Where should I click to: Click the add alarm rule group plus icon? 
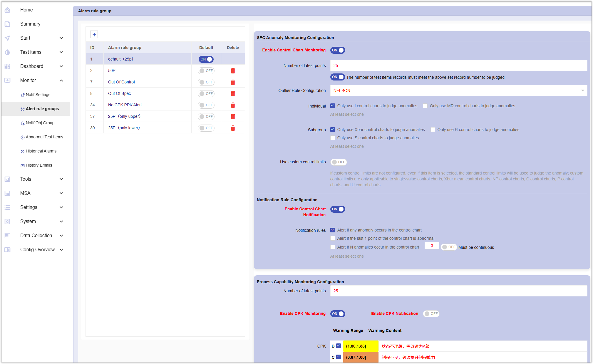coord(94,35)
